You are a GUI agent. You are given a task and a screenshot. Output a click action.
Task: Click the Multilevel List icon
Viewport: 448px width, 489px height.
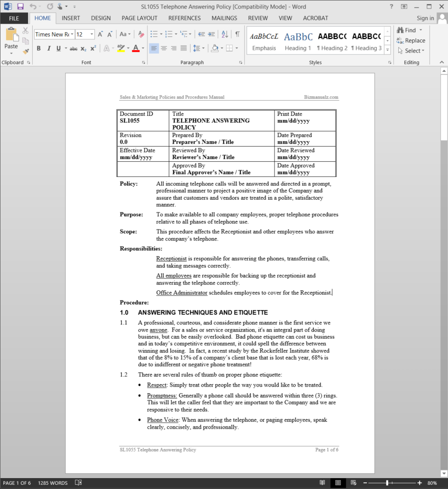(183, 34)
